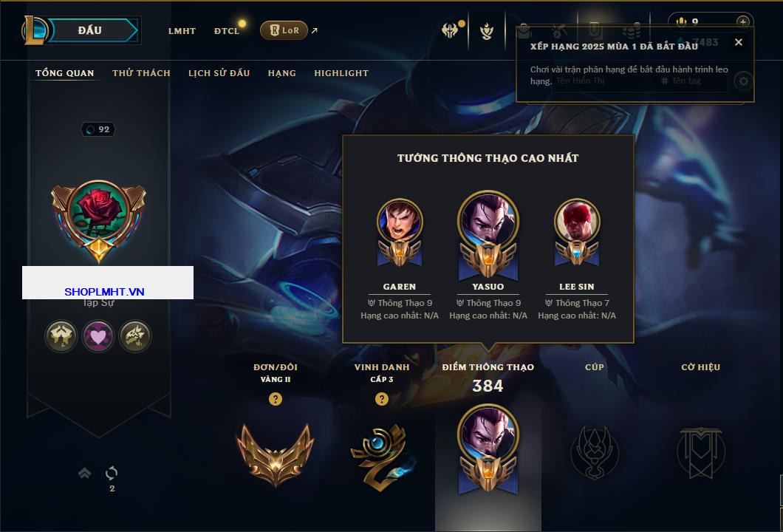Click the rose summoner profile icon
The width and height of the screenshot is (783, 532).
[98, 221]
